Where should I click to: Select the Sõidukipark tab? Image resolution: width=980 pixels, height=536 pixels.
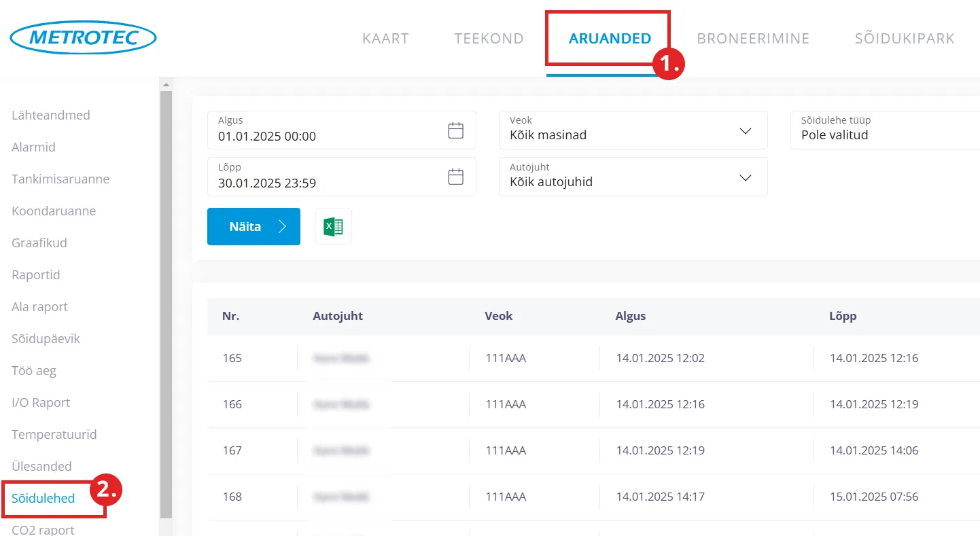(x=904, y=39)
